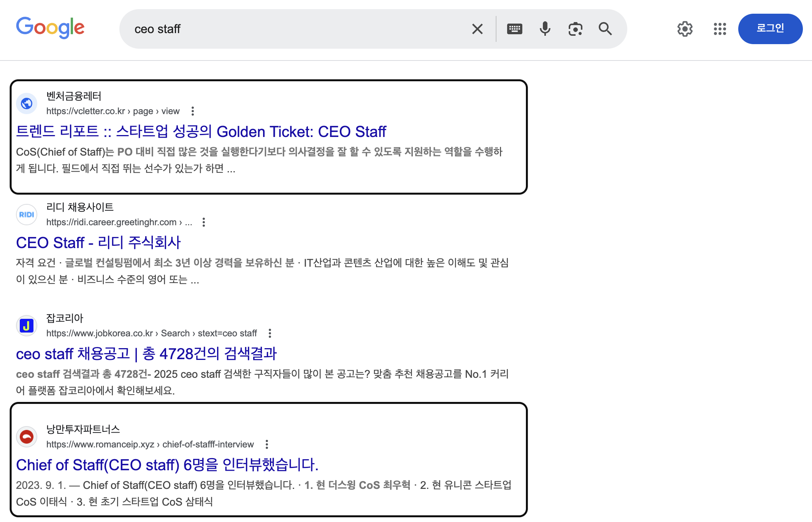The image size is (812, 522).
Task: Open the Chief of Staff 6명 interview link
Action: tap(167, 465)
